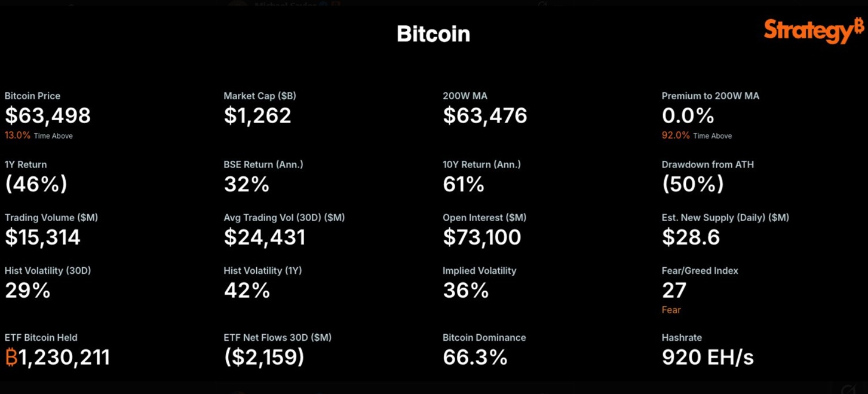Click the ETF Net Flows 30D value
Image resolution: width=868 pixels, height=394 pixels.
(x=264, y=358)
